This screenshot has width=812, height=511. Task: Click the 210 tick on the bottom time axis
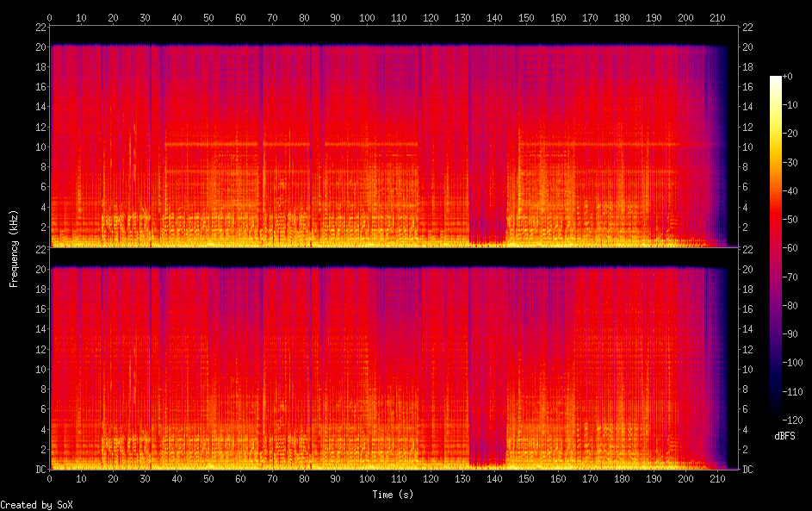coord(717,478)
